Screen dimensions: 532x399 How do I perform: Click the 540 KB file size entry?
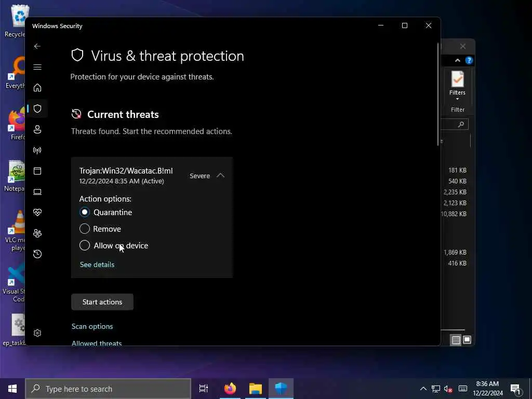pos(457,181)
